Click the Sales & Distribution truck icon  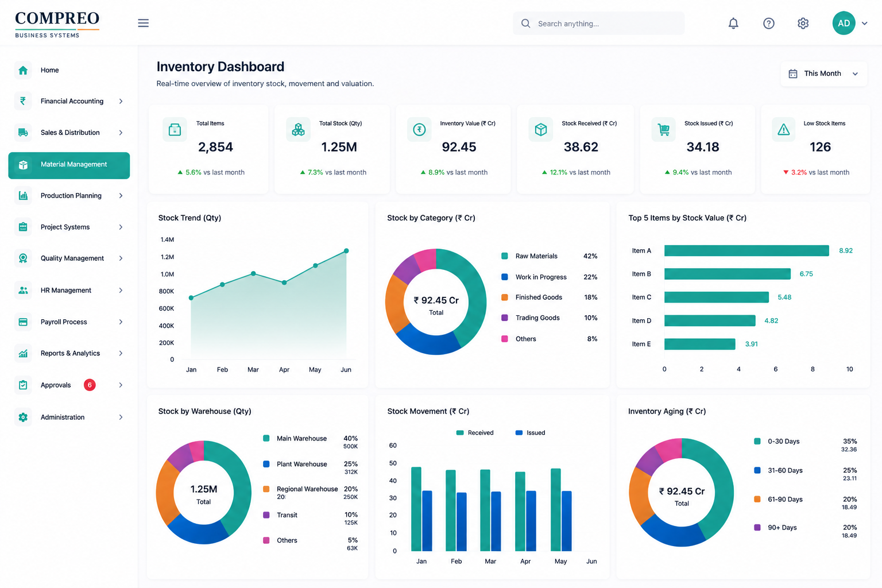tap(23, 133)
